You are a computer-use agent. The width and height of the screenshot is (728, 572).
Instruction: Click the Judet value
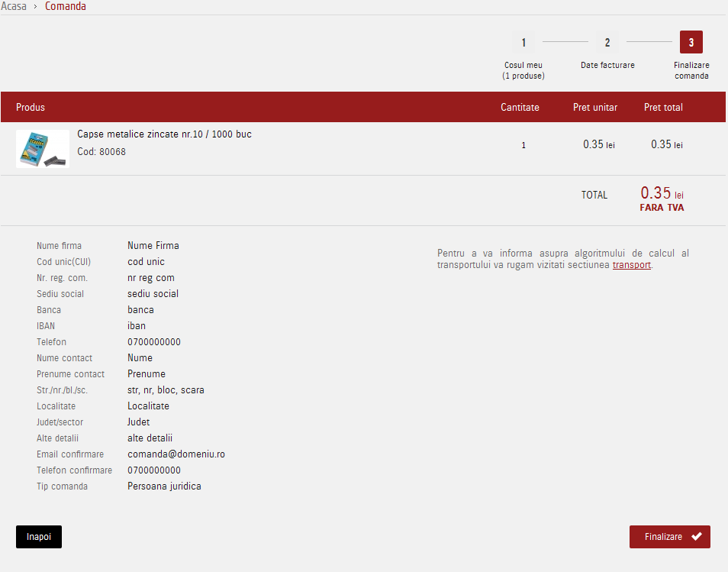[138, 422]
